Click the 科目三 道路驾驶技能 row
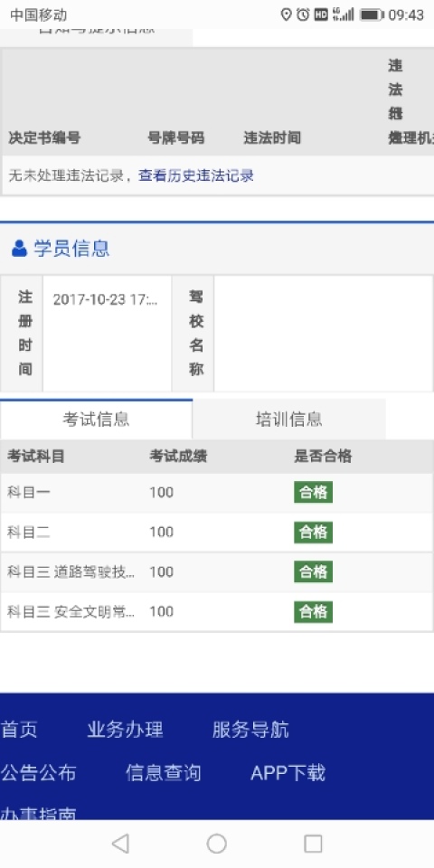This screenshot has width=434, height=868. click(x=216, y=571)
